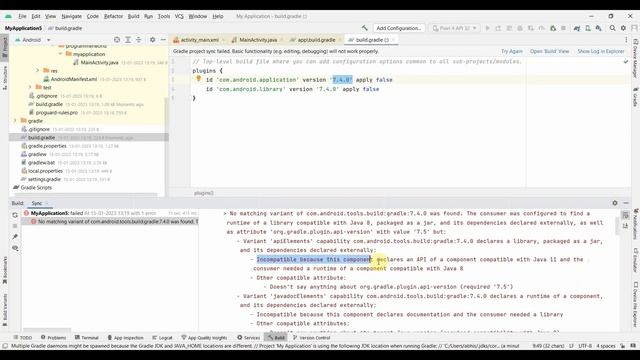Click the eye filter icon in Build panel
The width and height of the screenshot is (640, 360).
pos(15,248)
